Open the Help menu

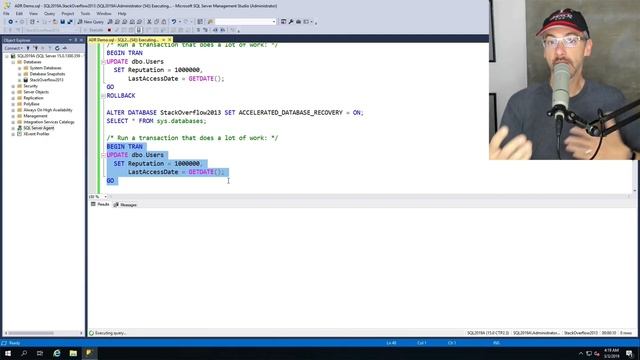122,13
